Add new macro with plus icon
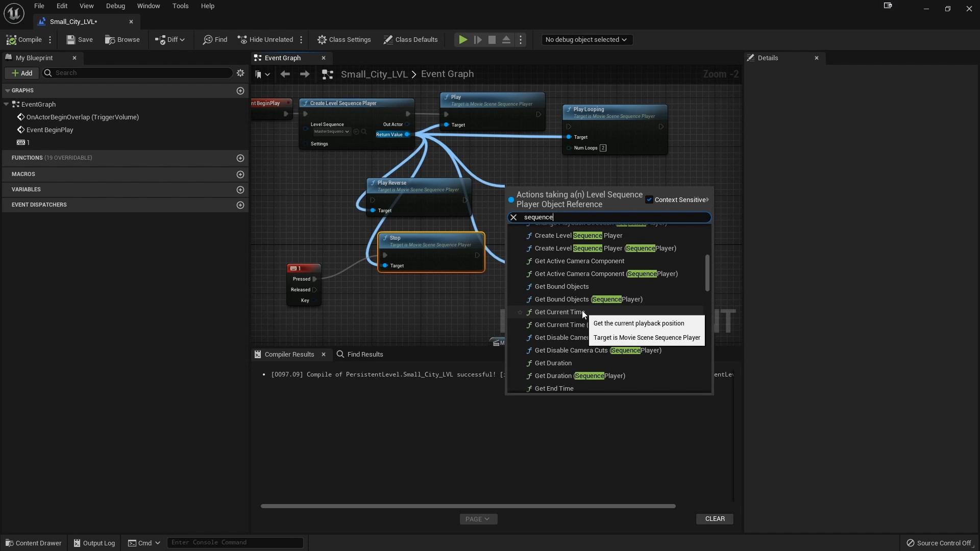Screen dimensions: 980x551 (240, 174)
